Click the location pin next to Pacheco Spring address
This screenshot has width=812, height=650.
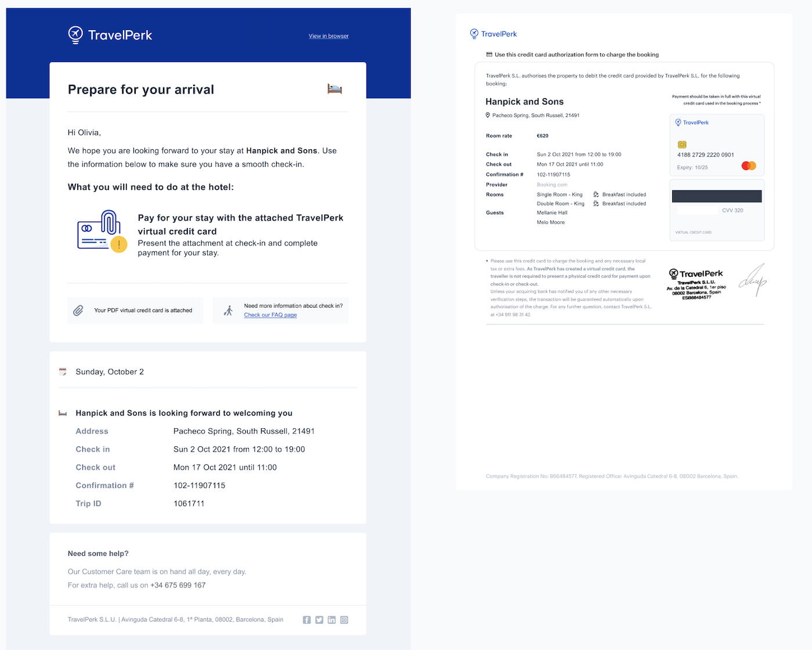point(488,115)
